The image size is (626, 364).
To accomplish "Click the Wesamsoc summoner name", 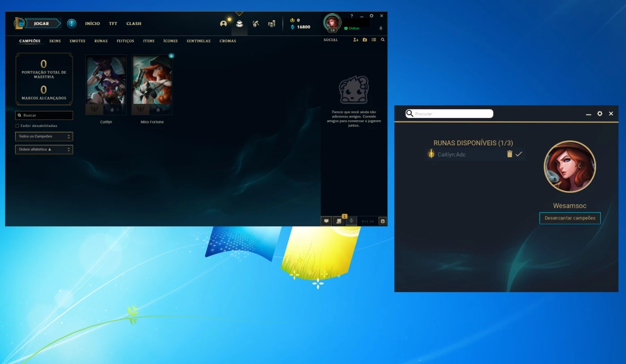I will pyautogui.click(x=570, y=206).
